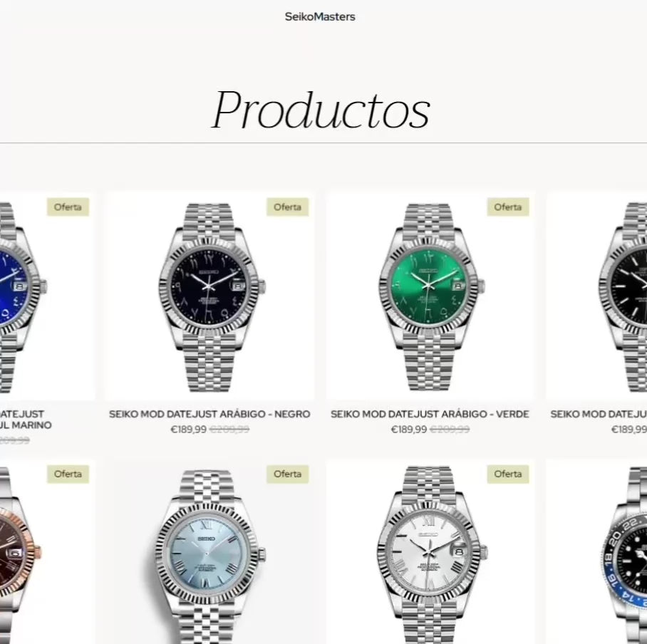Open the SeikoMasters logo link
The height and width of the screenshot is (644, 647).
pyautogui.click(x=320, y=17)
